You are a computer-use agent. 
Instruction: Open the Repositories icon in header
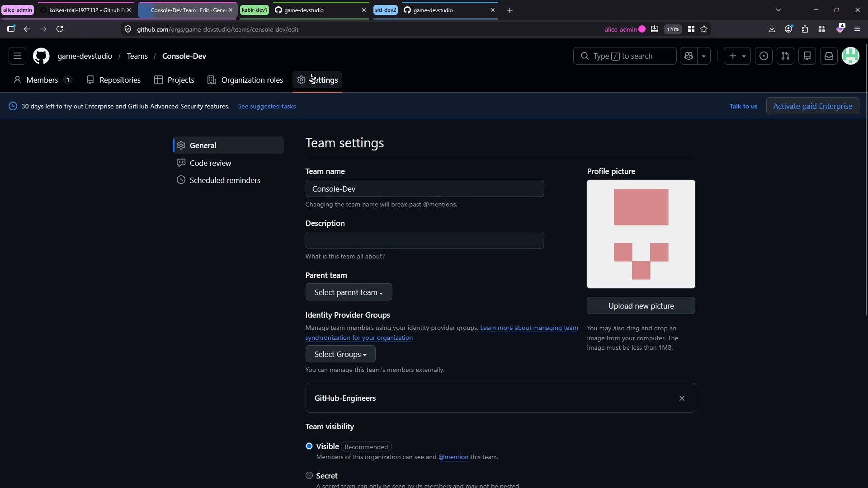click(x=807, y=56)
